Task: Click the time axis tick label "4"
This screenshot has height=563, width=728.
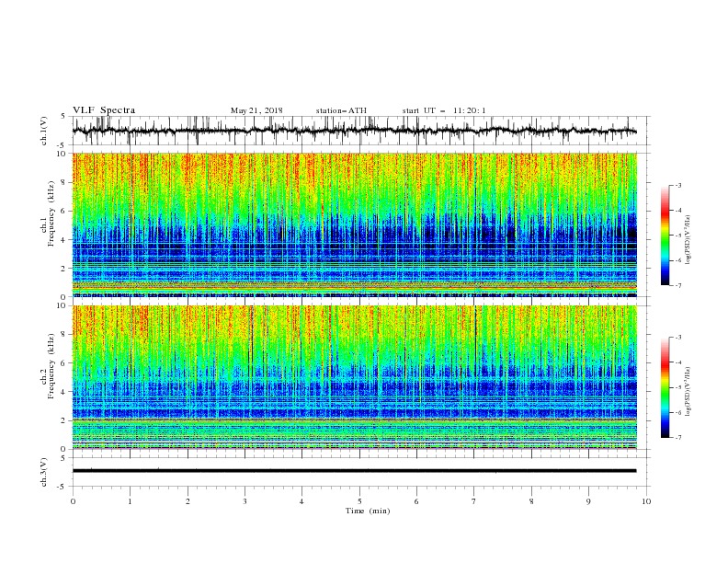Action: pos(301,501)
